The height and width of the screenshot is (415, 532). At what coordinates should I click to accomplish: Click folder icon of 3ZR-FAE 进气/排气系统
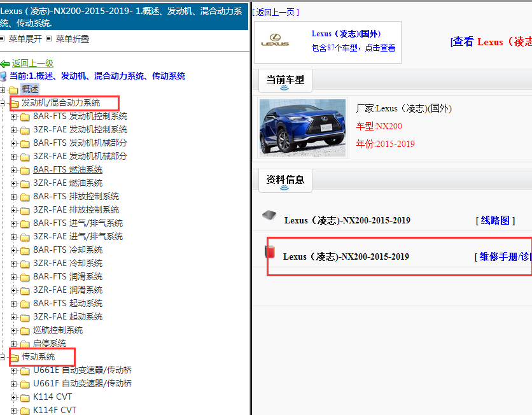25,237
